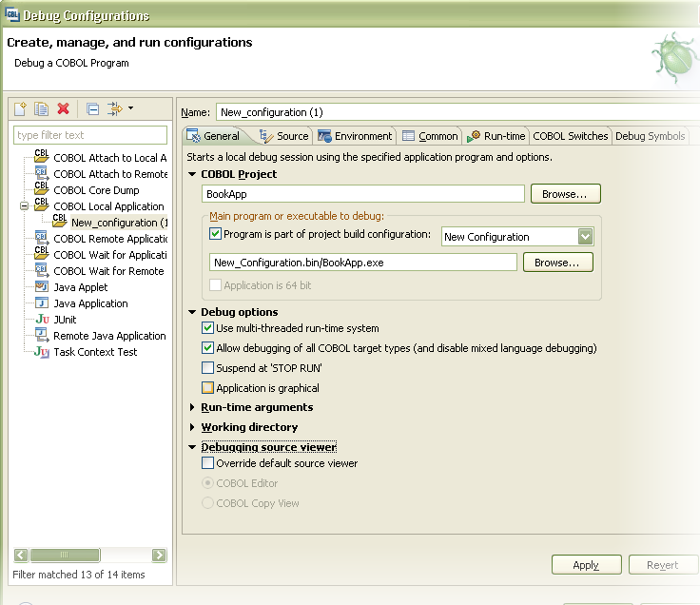
Task: Expand the Working directory section
Action: tap(192, 427)
